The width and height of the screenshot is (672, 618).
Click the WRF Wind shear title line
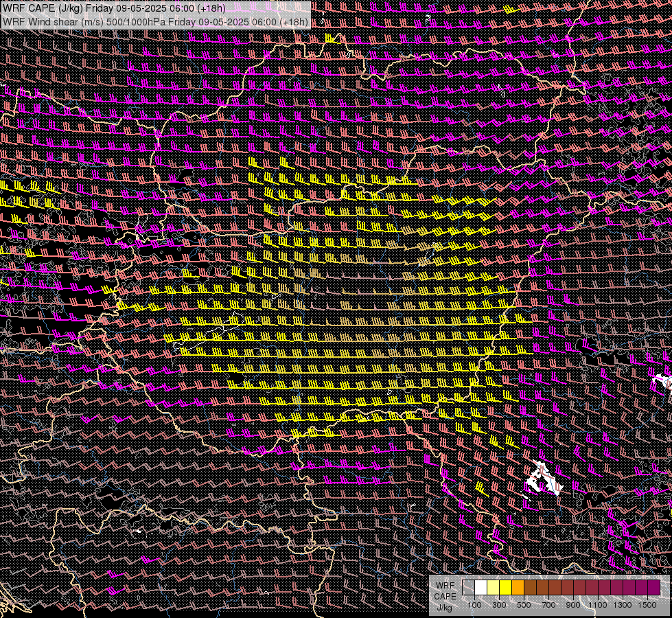tap(155, 22)
